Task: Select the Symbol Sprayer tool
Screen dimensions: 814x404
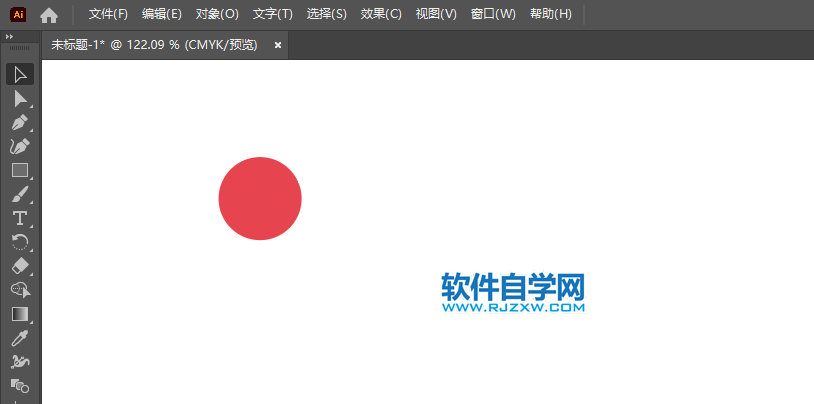Action: (x=20, y=362)
